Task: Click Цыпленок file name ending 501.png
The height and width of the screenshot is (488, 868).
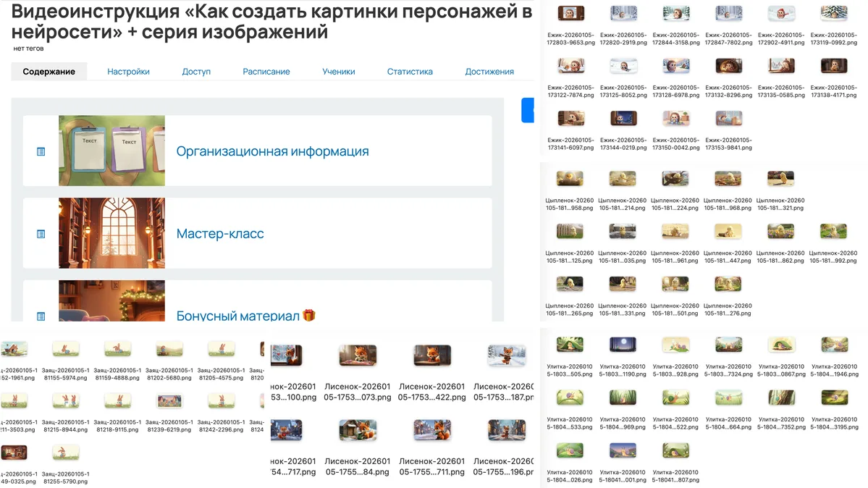Action: click(675, 310)
